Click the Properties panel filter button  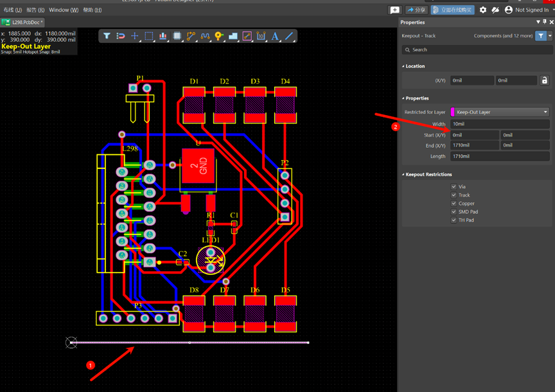540,36
